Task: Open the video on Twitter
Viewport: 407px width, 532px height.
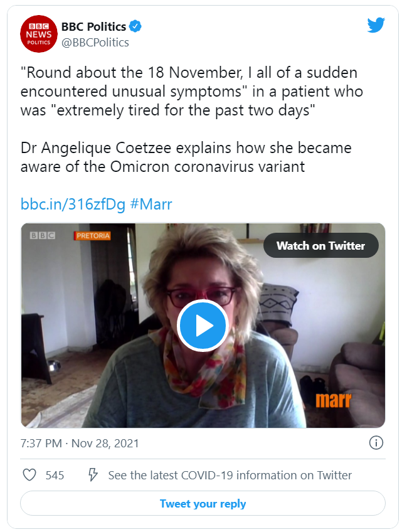Action: tap(320, 245)
